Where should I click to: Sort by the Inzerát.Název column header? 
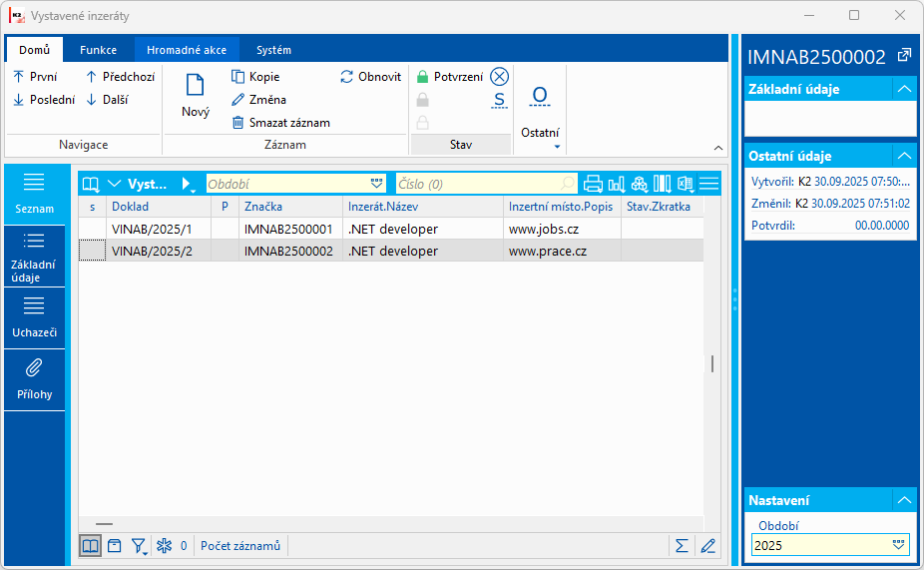point(423,207)
